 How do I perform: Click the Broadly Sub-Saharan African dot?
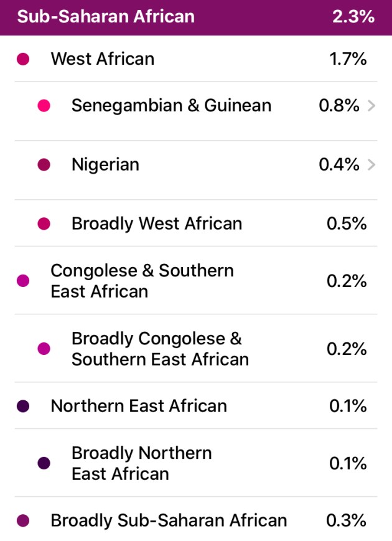tap(23, 520)
